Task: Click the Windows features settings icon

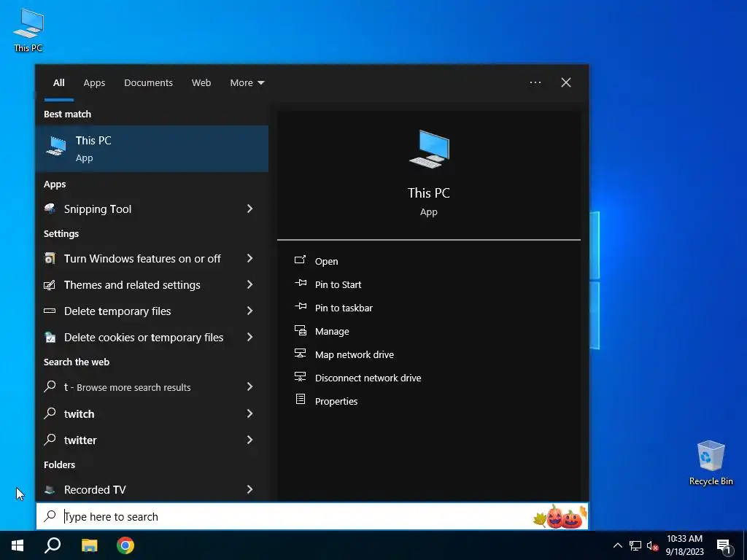Action: pos(50,258)
